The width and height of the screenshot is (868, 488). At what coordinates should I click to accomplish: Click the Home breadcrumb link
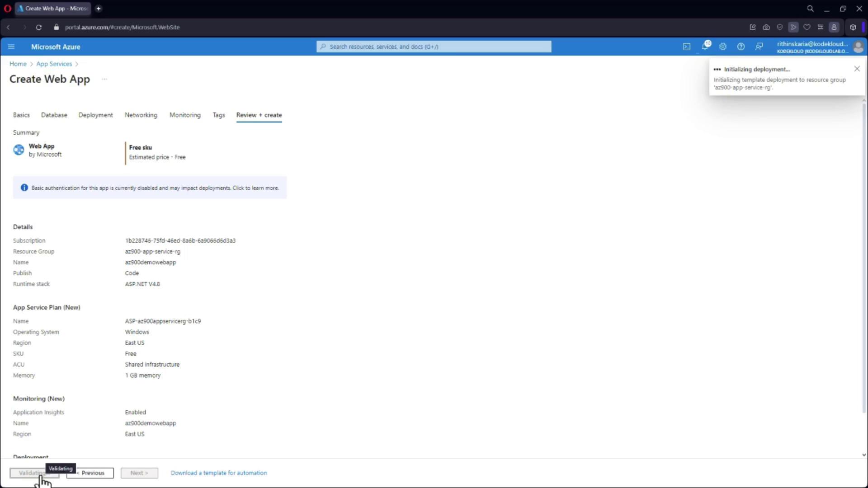[x=18, y=64]
